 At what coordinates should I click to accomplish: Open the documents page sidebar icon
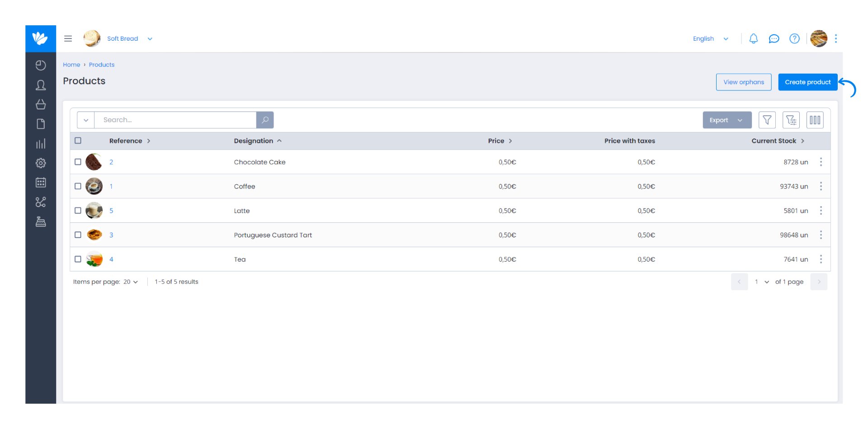(41, 124)
